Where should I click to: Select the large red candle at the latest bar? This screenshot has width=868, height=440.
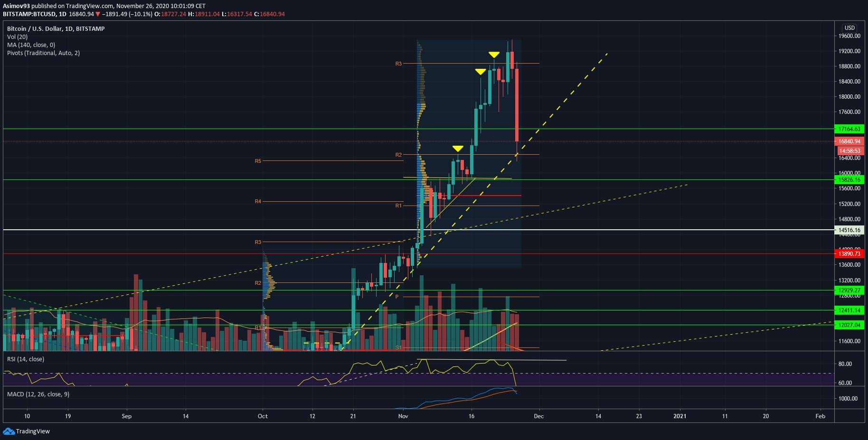pos(517,104)
